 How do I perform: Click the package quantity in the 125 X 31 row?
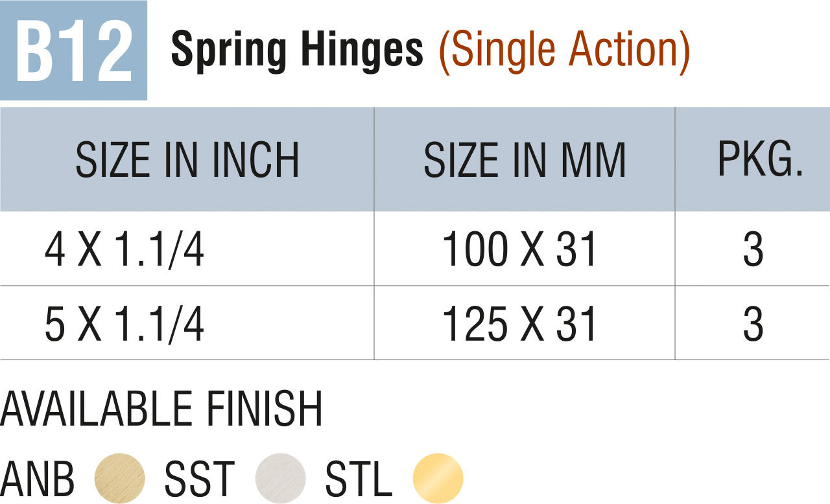tap(753, 325)
